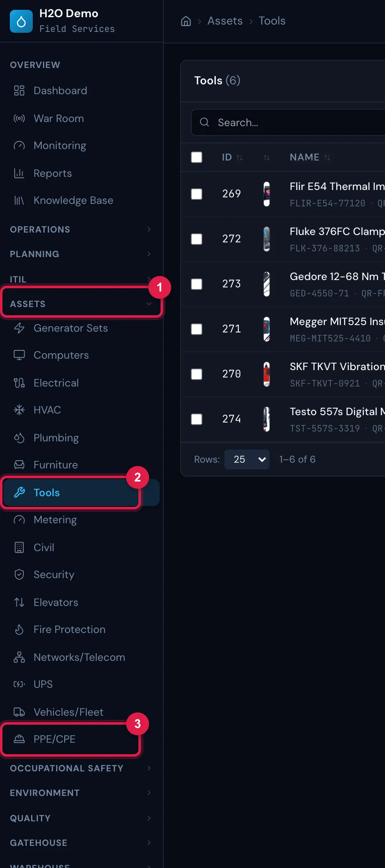
Task: Check the row for tool ID 273
Action: [197, 284]
